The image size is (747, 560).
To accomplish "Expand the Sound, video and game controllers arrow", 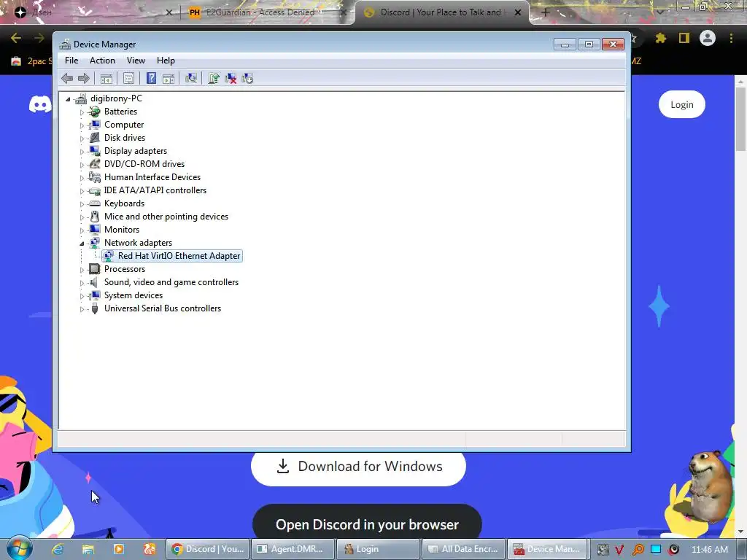I will [82, 283].
